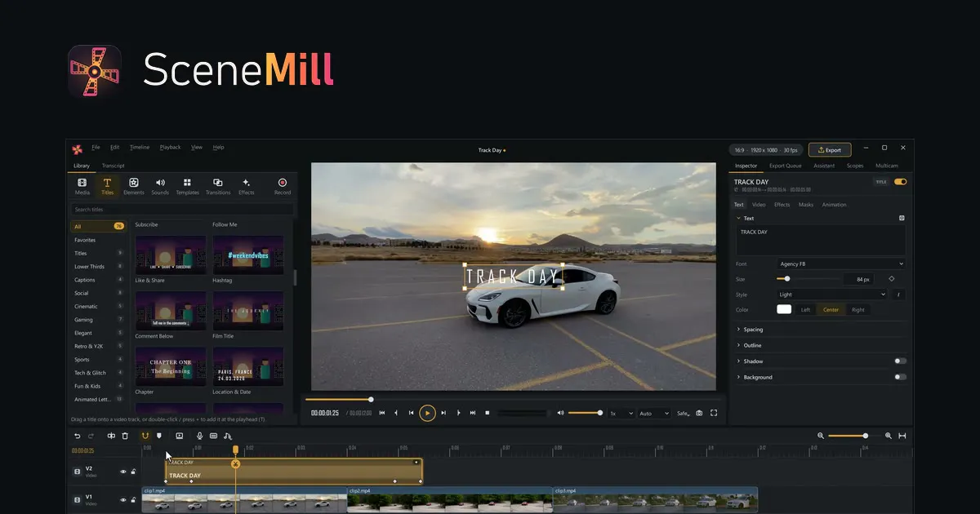The width and height of the screenshot is (980, 514).
Task: Add a marker with the marker icon
Action: [159, 436]
